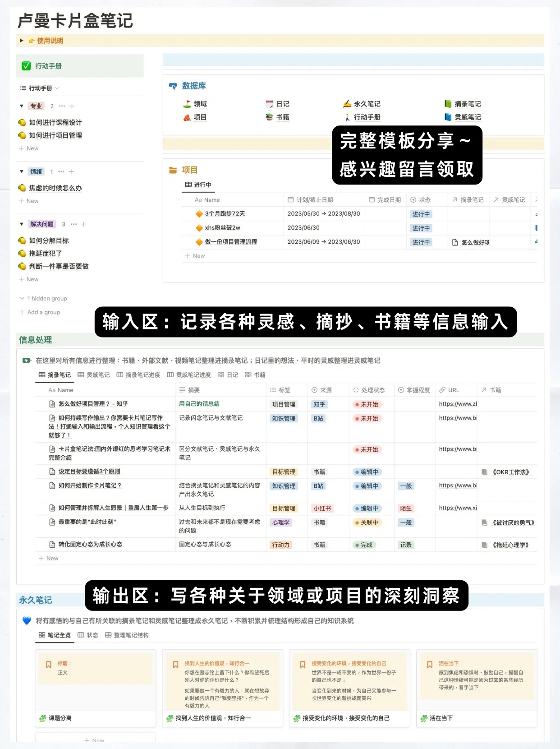Image resolution: width=560 pixels, height=749 pixels.
Task: Open the 《OKR工作法》 book link
Action: (x=510, y=472)
